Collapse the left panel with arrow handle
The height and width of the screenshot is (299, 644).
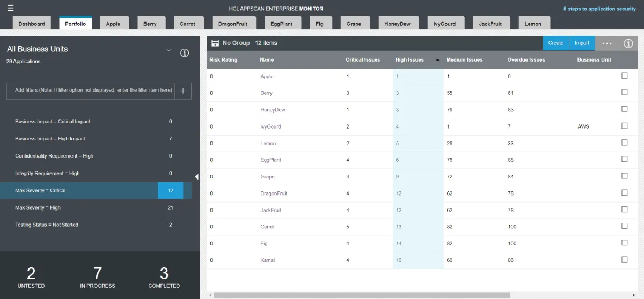click(196, 176)
